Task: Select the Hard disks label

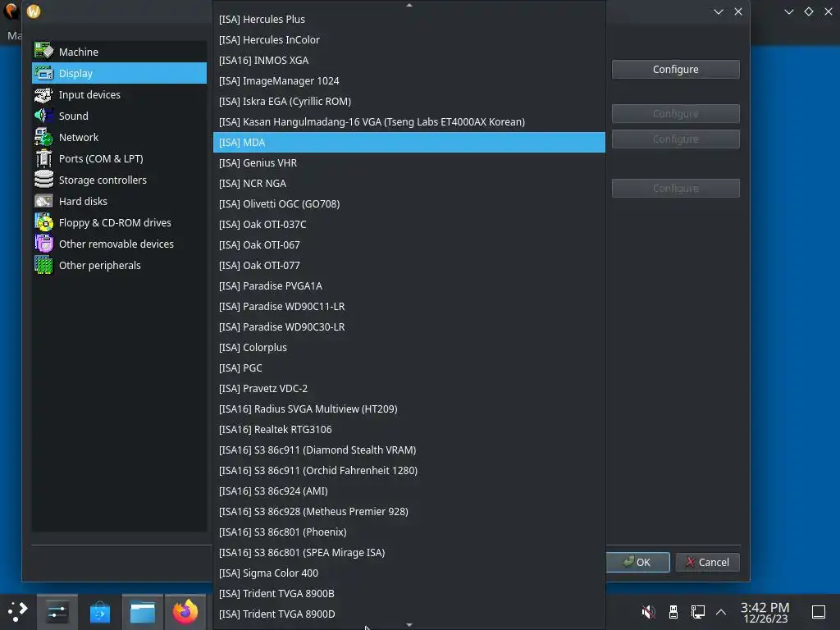Action: click(83, 202)
